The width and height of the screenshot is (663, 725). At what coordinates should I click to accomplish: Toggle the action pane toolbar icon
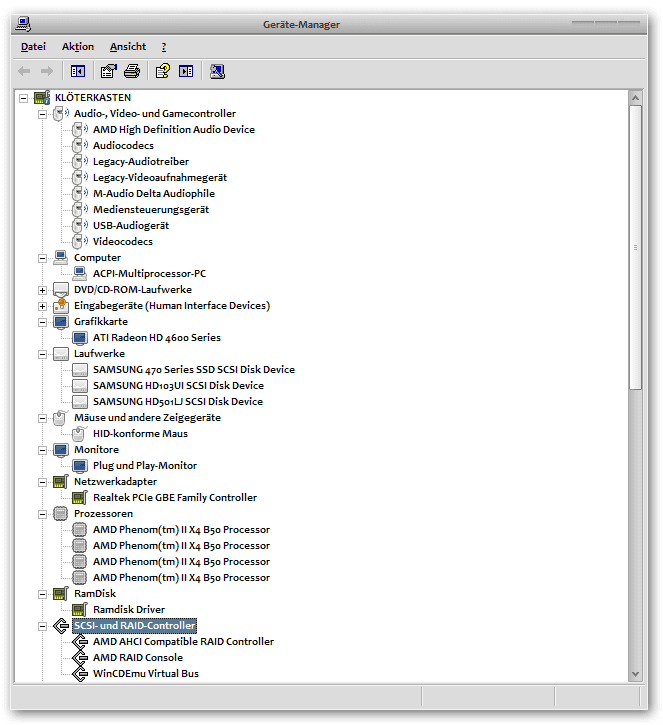[186, 71]
